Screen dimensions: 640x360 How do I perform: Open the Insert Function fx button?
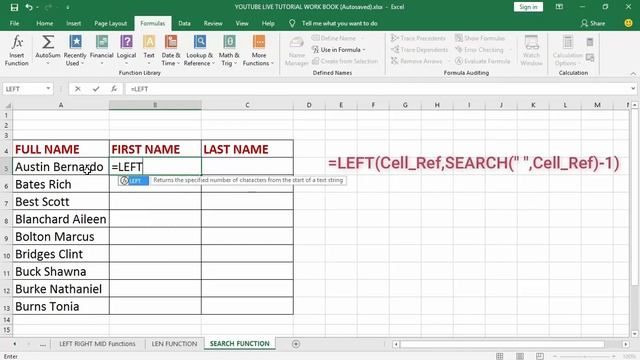point(16,51)
